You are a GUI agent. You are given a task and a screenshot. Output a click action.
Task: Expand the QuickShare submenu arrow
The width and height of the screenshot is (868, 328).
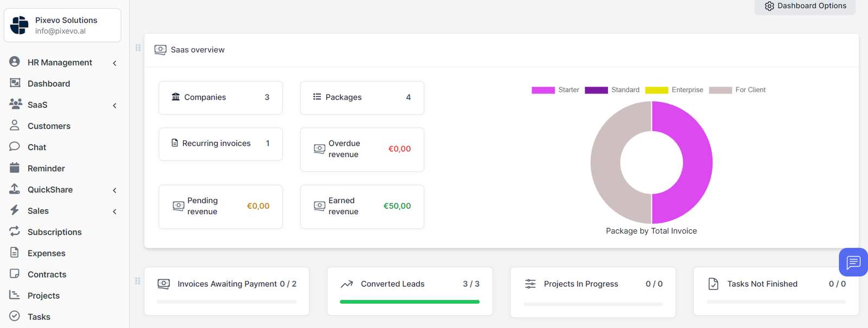click(114, 190)
